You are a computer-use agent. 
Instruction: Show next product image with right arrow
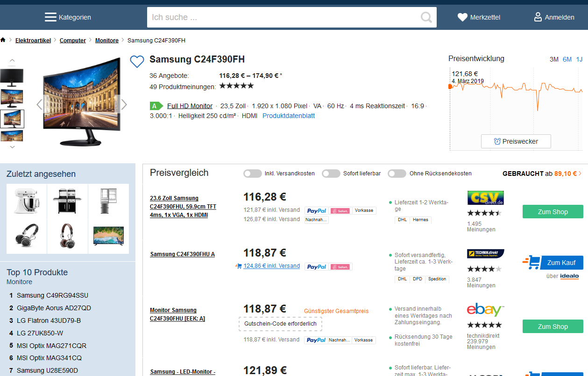[124, 104]
